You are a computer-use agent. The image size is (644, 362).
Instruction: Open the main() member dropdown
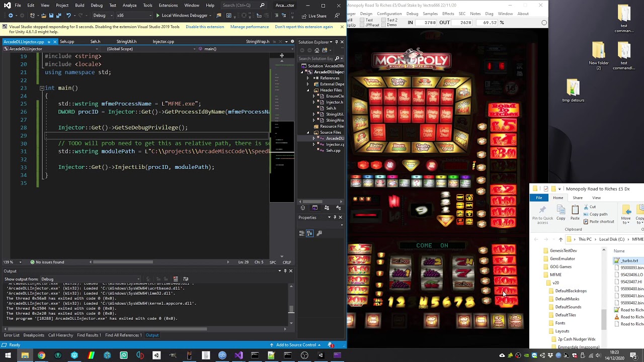click(245, 49)
